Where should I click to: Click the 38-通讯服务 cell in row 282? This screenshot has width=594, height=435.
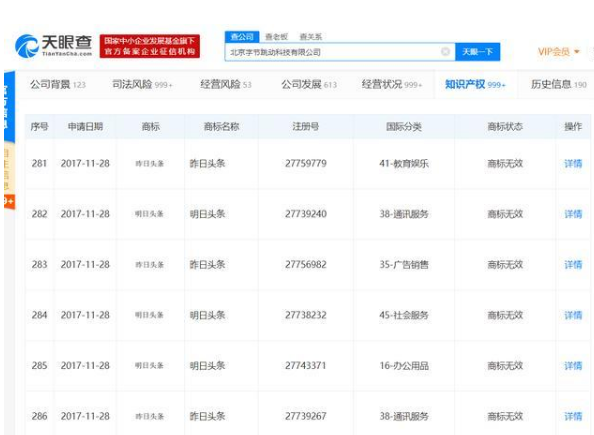coord(404,214)
